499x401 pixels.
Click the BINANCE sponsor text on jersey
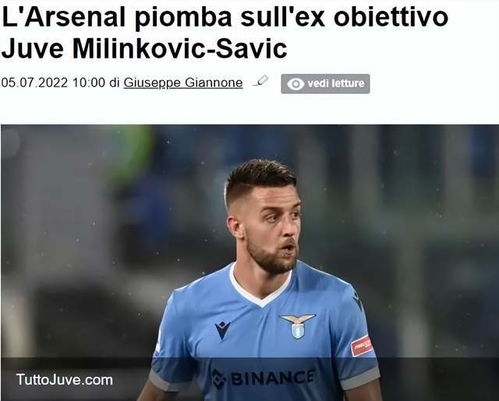272,378
